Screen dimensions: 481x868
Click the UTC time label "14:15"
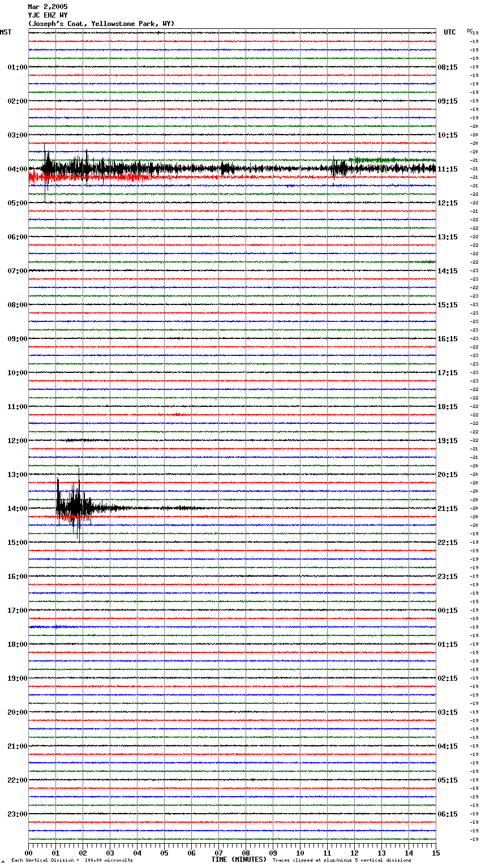448,271
